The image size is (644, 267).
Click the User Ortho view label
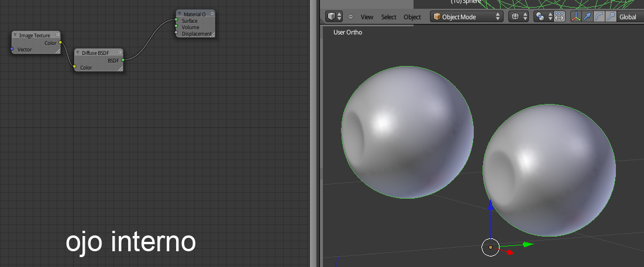coord(347,32)
